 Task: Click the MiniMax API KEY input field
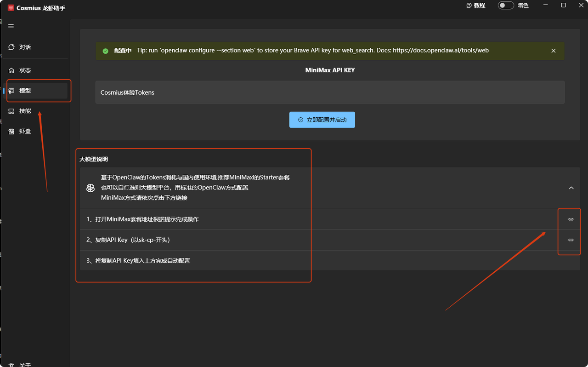330,92
